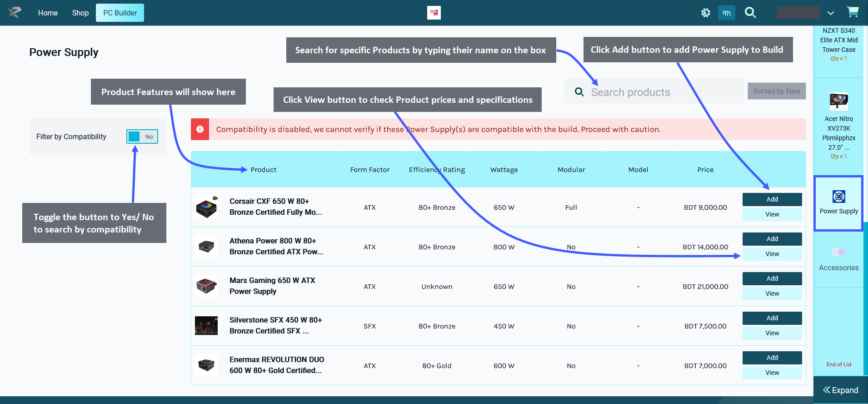Click the Mars Gaming product thumbnail
This screenshot has height=404, width=868.
pos(206,286)
